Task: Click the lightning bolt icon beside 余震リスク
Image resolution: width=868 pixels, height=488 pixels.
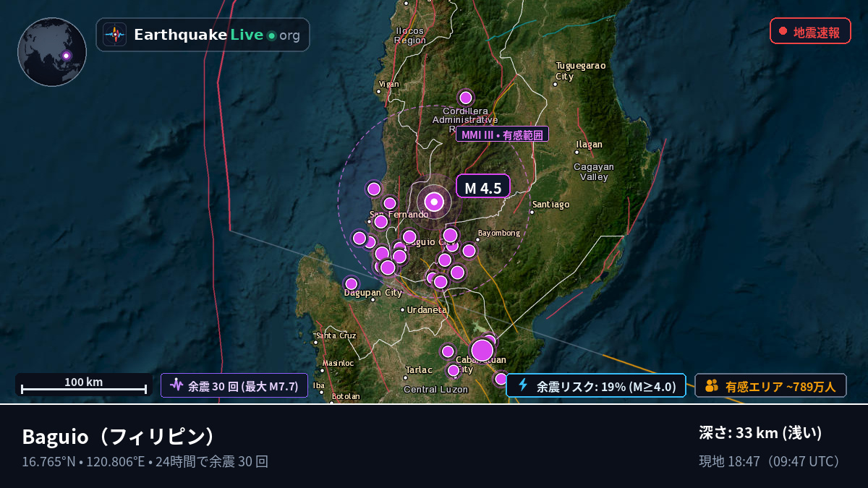Action: (523, 385)
